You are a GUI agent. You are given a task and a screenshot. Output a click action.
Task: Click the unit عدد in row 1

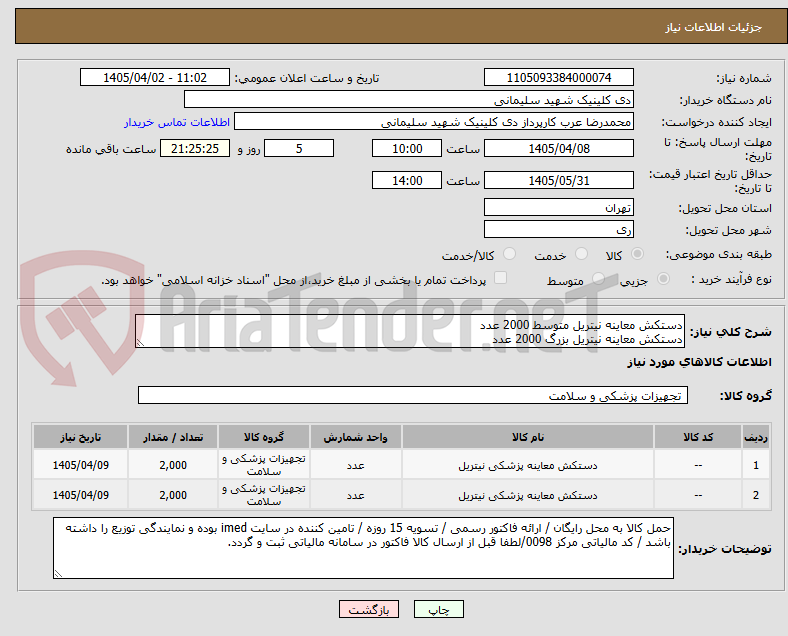pyautogui.click(x=356, y=465)
